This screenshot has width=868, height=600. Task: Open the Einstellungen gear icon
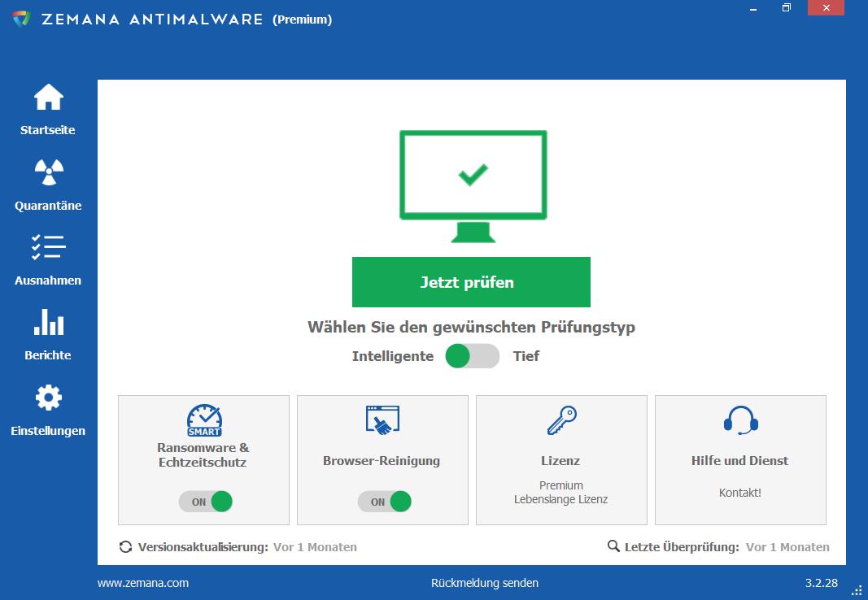tap(49, 398)
